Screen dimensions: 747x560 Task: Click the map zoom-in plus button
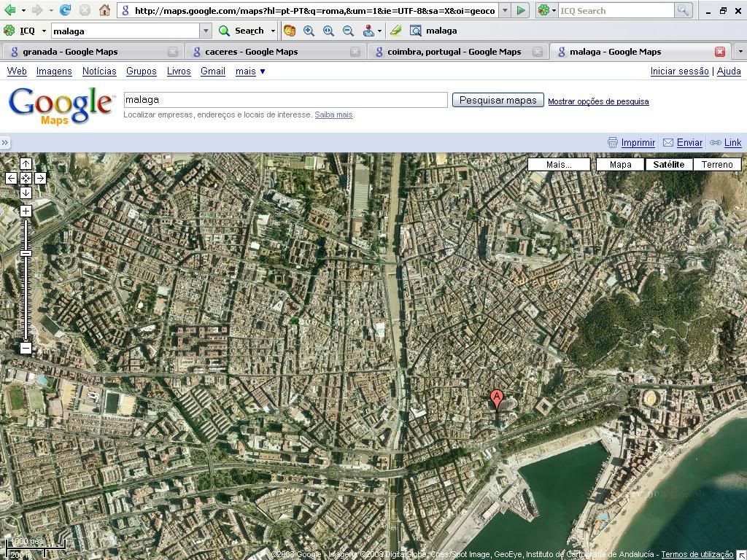point(26,211)
